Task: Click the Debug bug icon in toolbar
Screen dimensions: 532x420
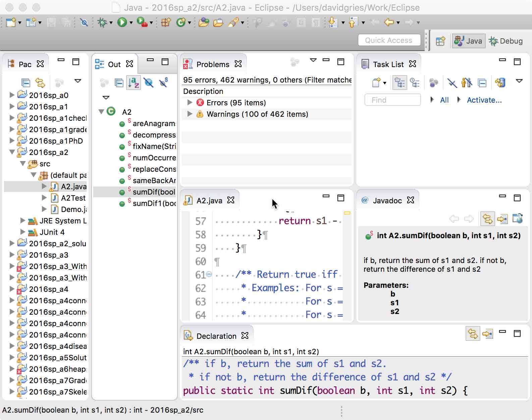Action: pos(102,22)
